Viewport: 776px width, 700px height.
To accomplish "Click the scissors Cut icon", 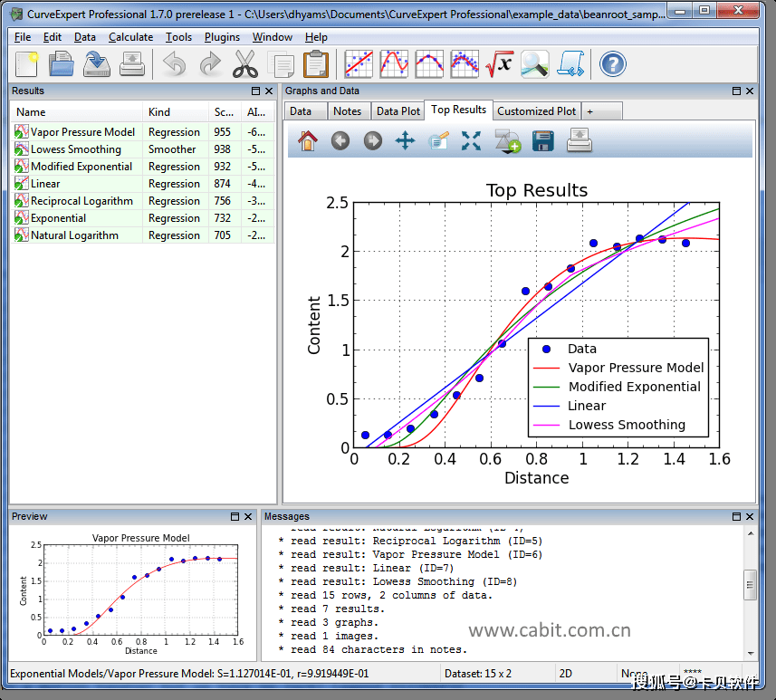I will click(245, 64).
